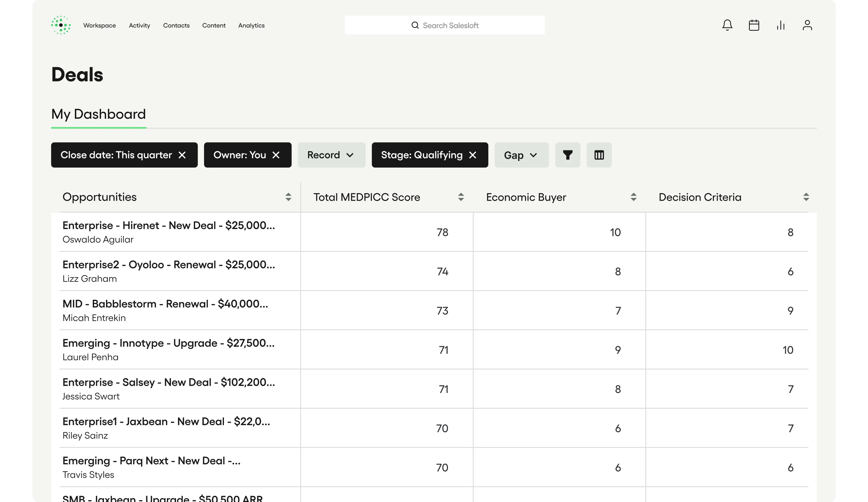Click the contact name Oswaldo Aguilar
The image size is (868, 502).
98,240
